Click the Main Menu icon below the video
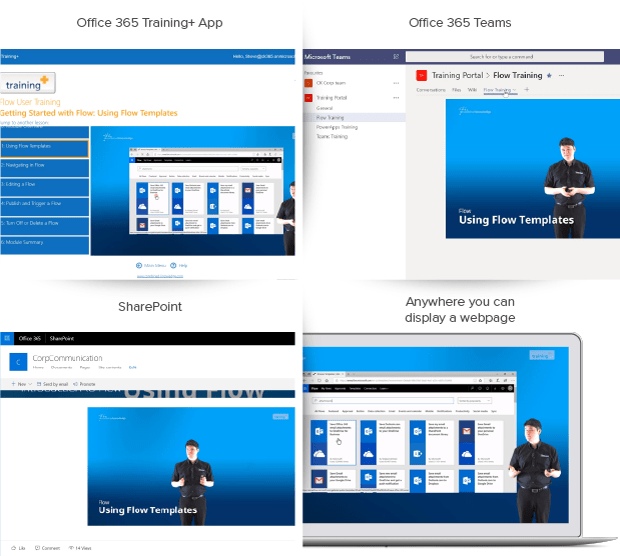 [x=139, y=265]
